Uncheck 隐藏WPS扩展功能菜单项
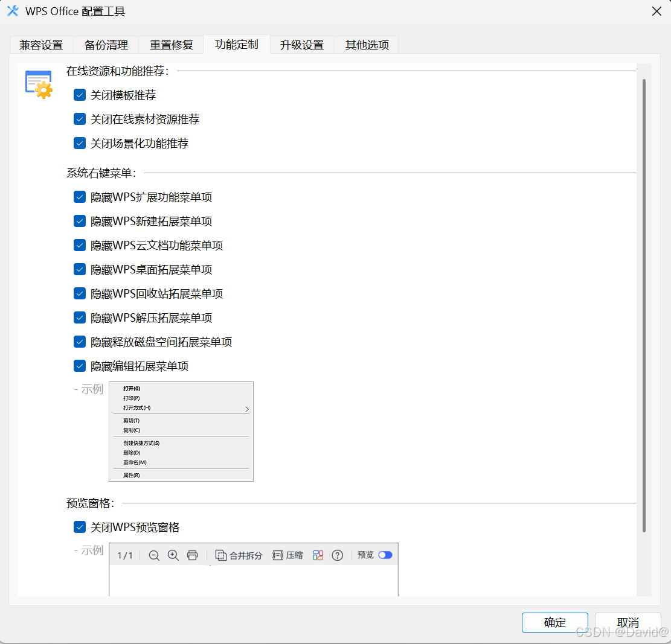 pos(80,197)
